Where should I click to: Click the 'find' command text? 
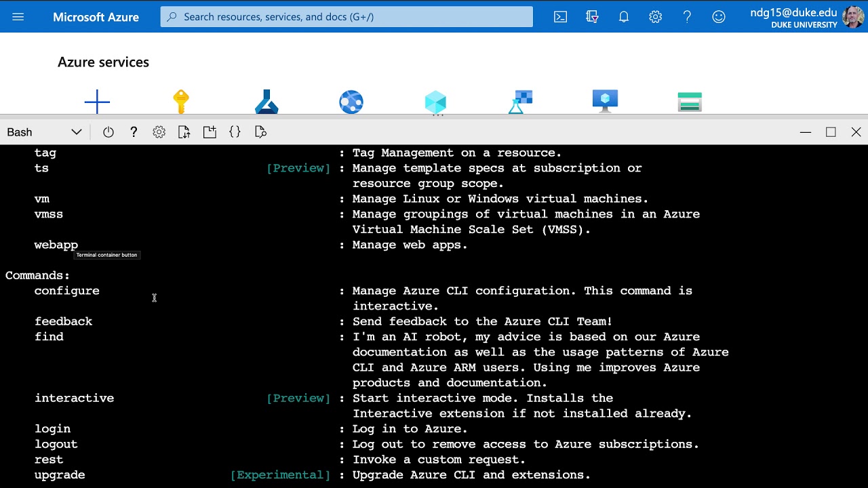point(49,337)
